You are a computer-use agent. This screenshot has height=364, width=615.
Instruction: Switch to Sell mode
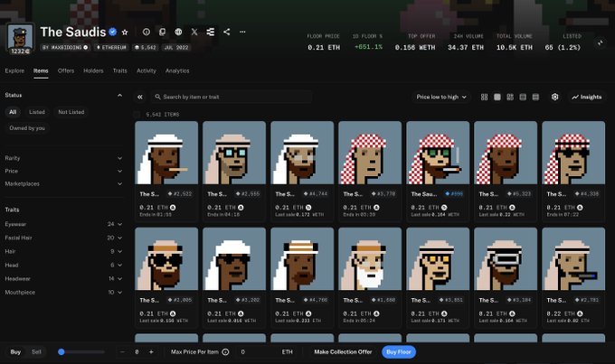[36, 352]
